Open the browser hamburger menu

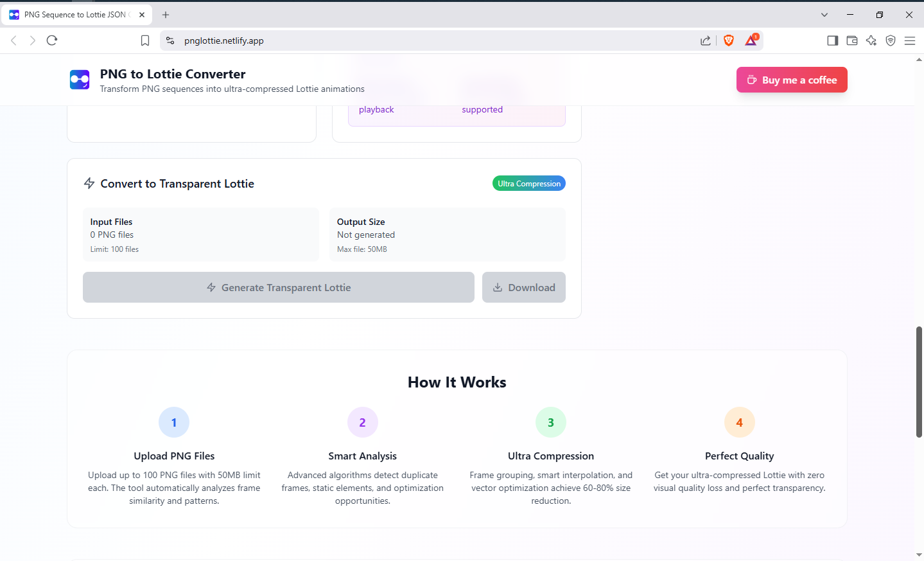(x=910, y=40)
